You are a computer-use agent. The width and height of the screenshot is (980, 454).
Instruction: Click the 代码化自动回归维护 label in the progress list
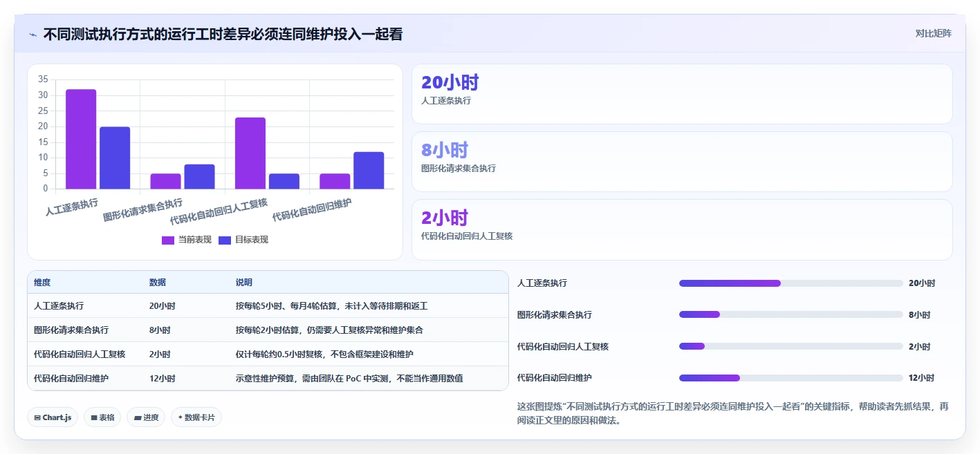pos(555,378)
